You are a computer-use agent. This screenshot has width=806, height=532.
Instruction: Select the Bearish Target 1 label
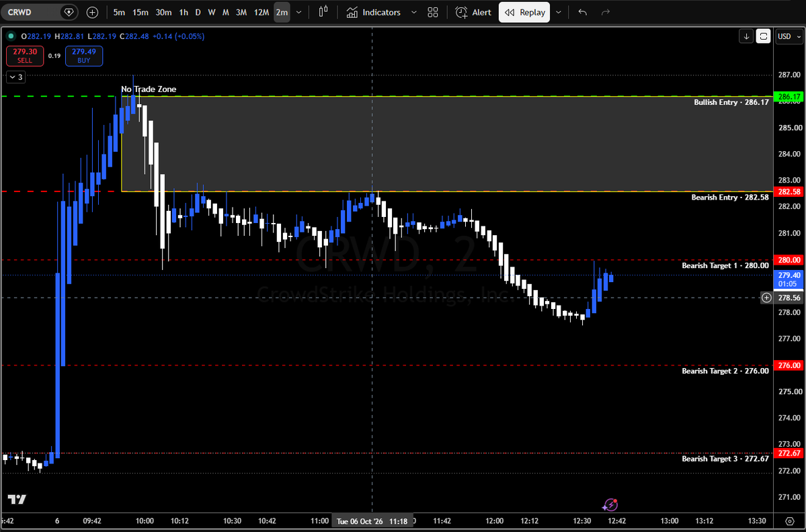point(725,265)
